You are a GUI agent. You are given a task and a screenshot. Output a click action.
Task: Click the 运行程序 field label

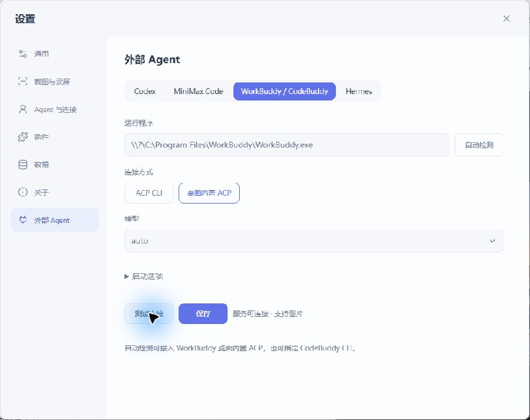tap(139, 123)
